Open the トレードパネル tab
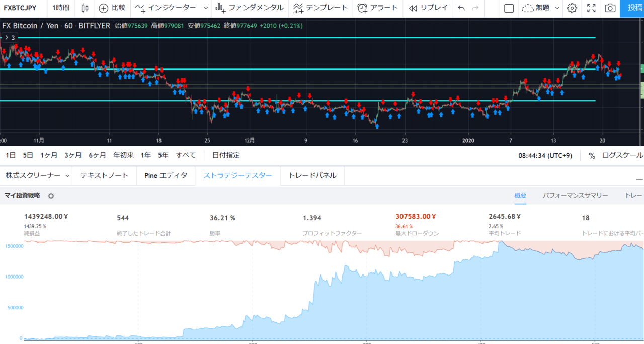The width and height of the screenshot is (644, 344). click(x=312, y=176)
